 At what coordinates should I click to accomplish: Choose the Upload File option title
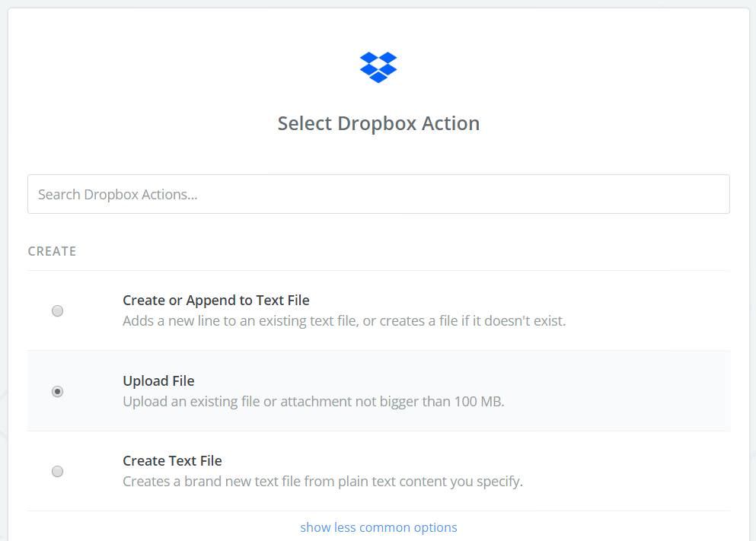click(158, 380)
